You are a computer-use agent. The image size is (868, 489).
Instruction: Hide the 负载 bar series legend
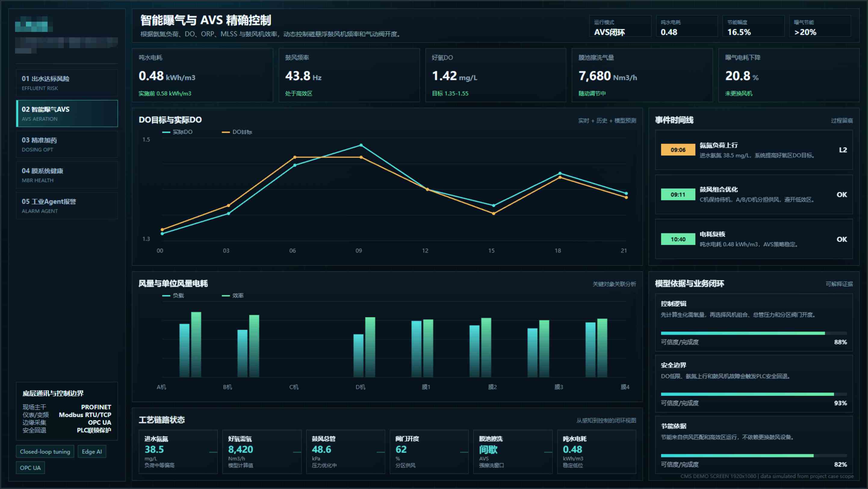point(173,296)
